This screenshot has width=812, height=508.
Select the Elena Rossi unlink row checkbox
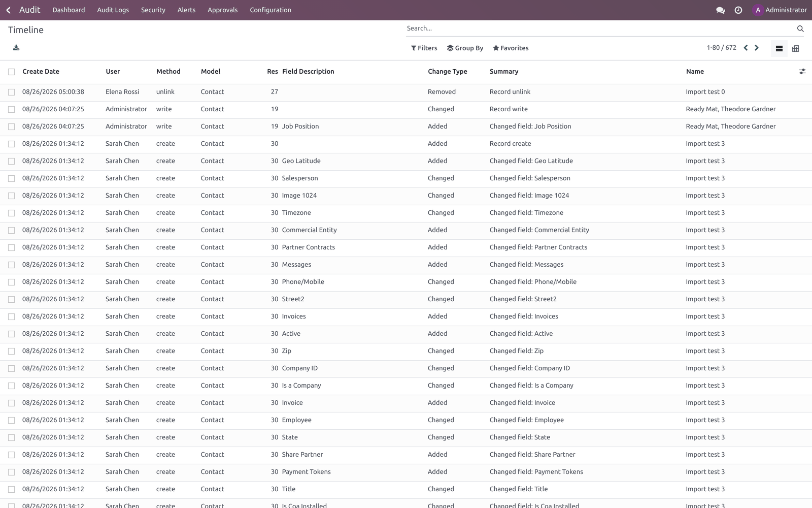point(11,92)
